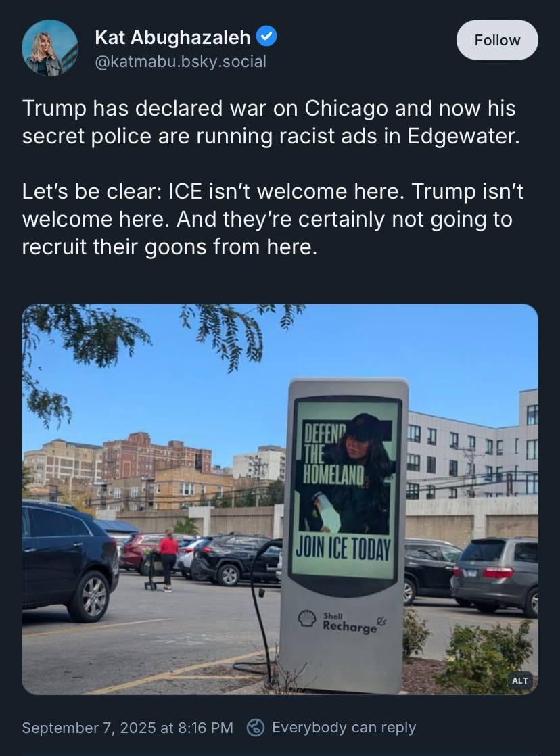Open the attached parking lot photo

[x=280, y=499]
